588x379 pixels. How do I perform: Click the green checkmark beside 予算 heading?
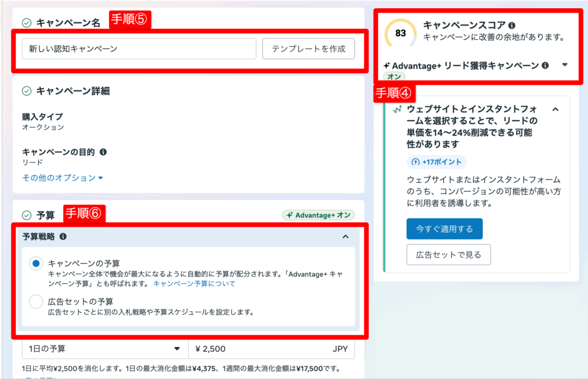coord(26,215)
